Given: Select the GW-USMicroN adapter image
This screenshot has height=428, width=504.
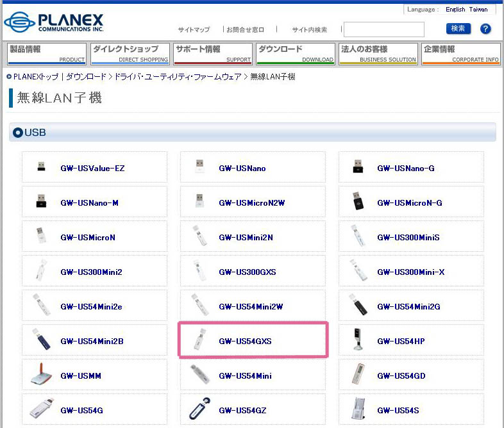Looking at the screenshot, I should [41, 235].
